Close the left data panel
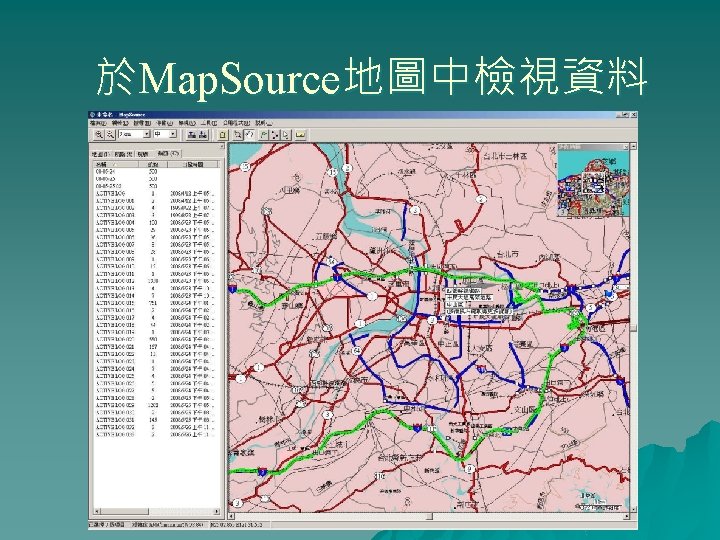This screenshot has height=540, width=720. [222, 146]
